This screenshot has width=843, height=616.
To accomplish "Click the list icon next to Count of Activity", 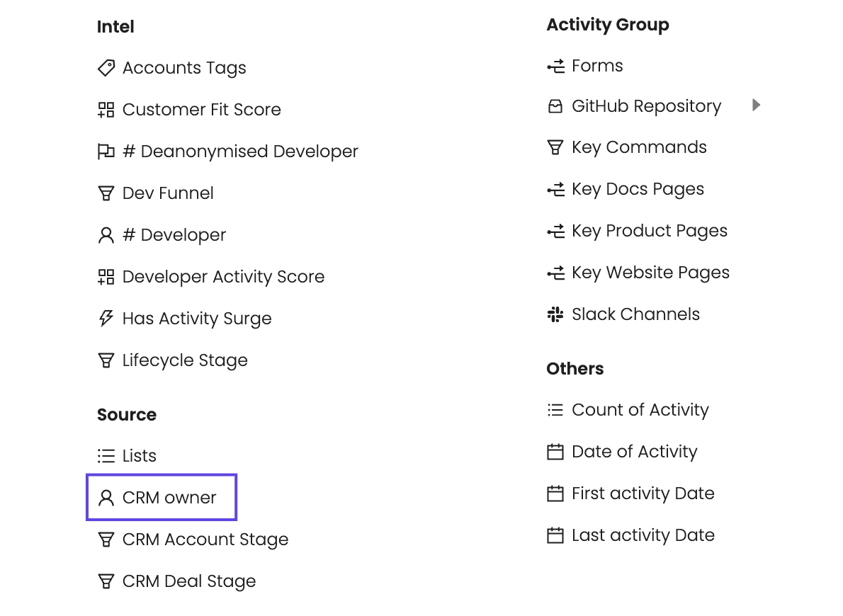I will point(555,410).
